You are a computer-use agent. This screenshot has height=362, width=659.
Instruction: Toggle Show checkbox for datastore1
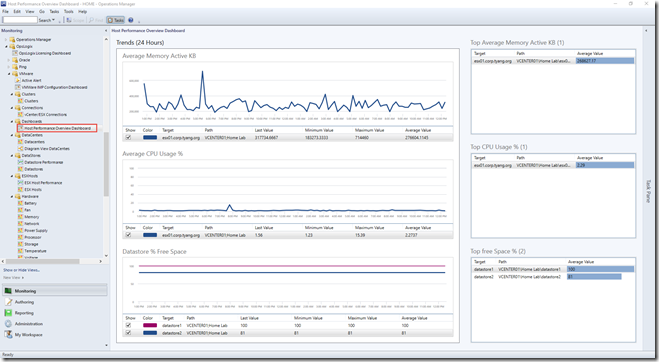coord(128,325)
